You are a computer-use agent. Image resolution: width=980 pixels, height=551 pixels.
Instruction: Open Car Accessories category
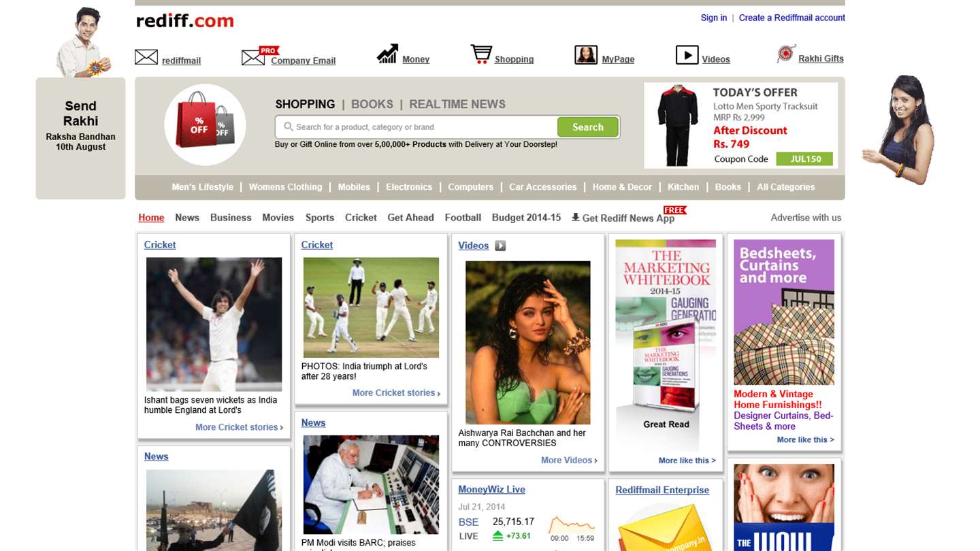[543, 187]
